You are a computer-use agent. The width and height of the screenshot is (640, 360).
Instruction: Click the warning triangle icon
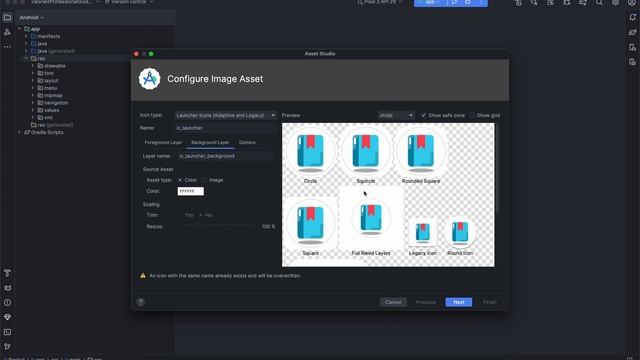(x=143, y=276)
